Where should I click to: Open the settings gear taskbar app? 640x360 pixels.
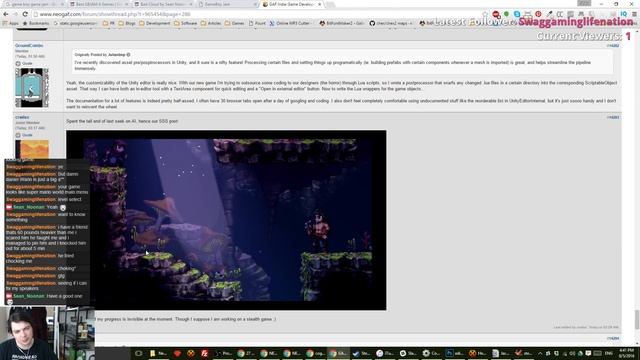click(x=431, y=353)
